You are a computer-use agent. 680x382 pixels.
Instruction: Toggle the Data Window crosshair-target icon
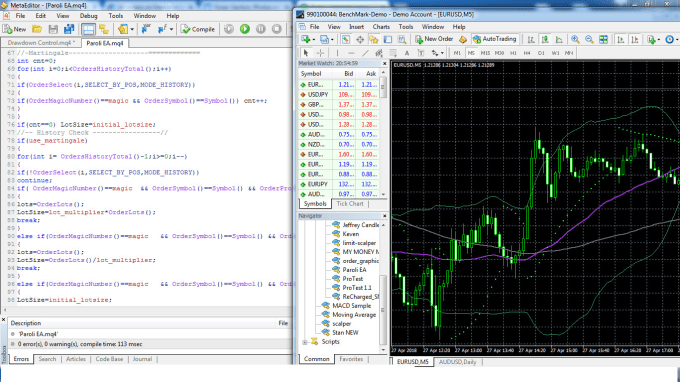coord(360,39)
